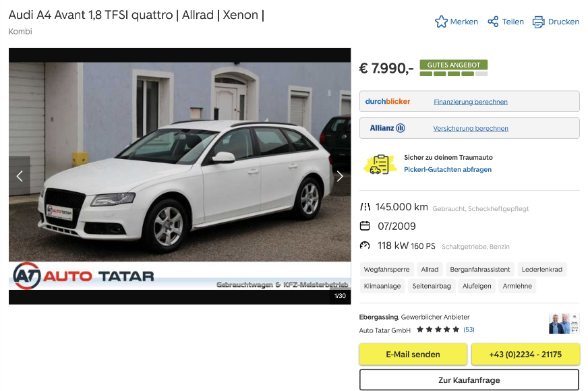Click the Zur Kaufanfrage button
The height and width of the screenshot is (391, 588).
click(469, 380)
